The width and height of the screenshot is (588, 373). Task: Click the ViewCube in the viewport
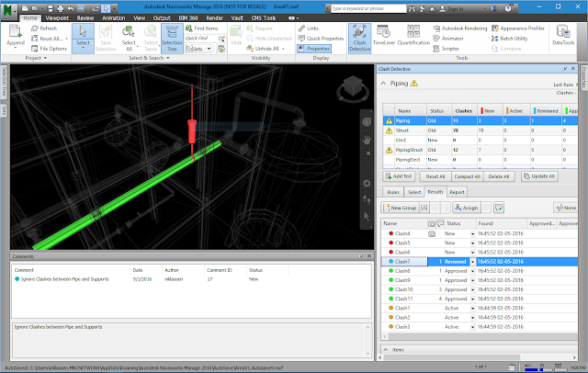point(353,87)
